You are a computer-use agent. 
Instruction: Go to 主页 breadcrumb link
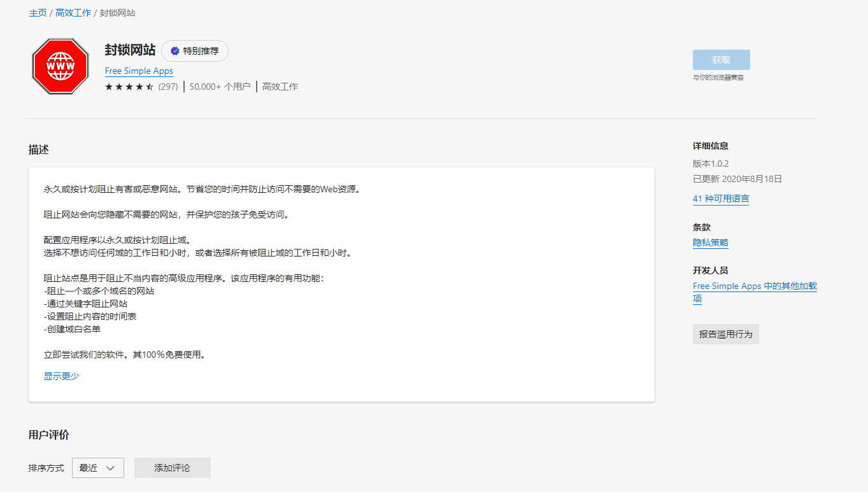click(38, 13)
